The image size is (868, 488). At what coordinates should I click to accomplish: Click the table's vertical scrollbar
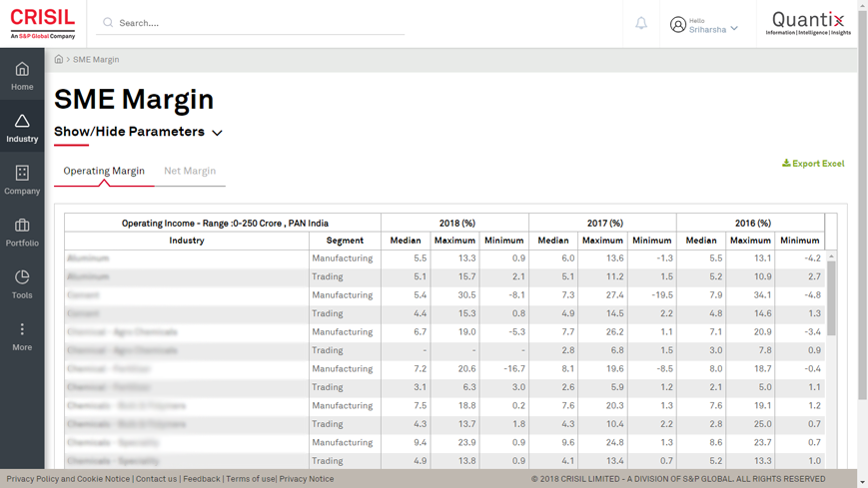pos(831,299)
